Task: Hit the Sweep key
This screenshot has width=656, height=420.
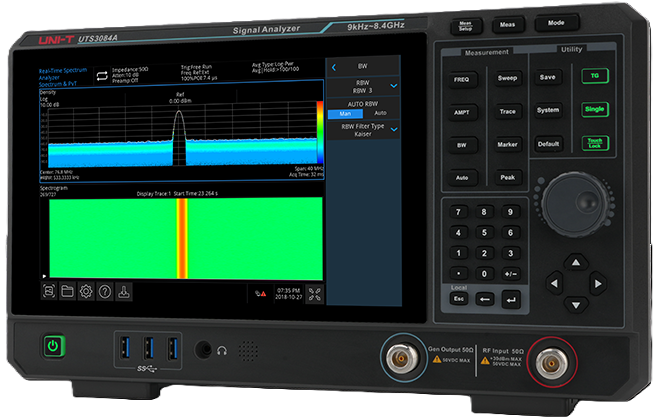Action: [507, 78]
